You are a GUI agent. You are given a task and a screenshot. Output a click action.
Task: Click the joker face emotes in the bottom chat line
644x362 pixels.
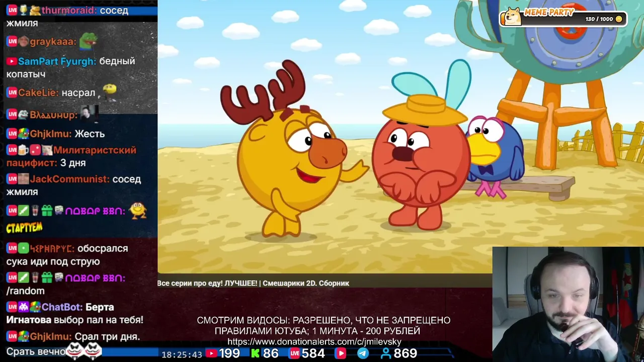(x=85, y=350)
